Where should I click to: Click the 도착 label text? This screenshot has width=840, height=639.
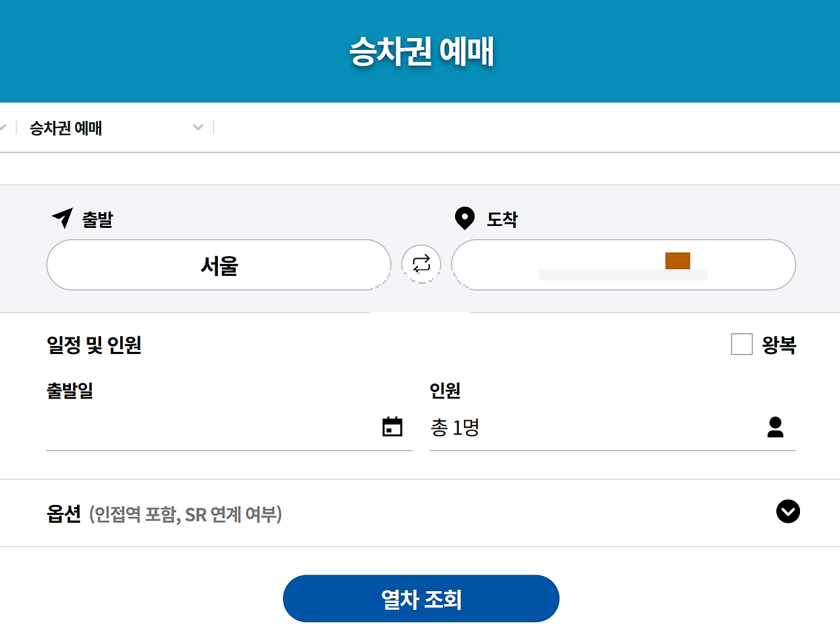pyautogui.click(x=502, y=219)
